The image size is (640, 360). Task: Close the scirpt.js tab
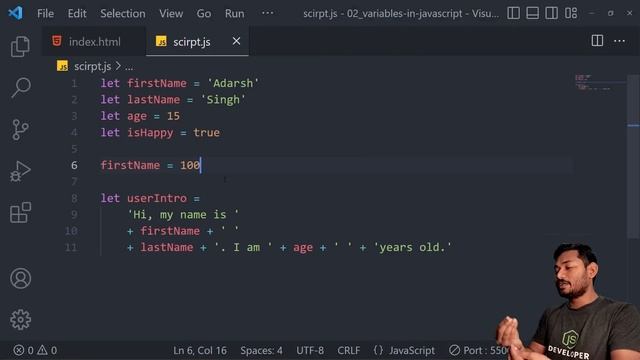[x=236, y=41]
